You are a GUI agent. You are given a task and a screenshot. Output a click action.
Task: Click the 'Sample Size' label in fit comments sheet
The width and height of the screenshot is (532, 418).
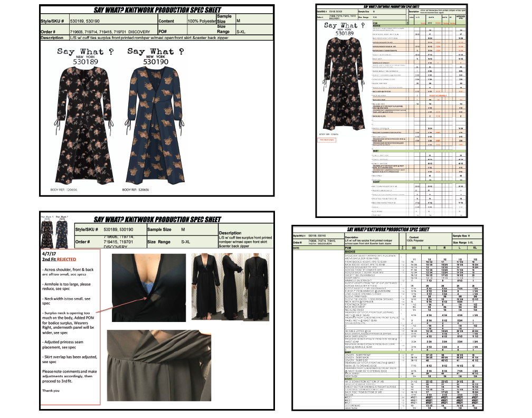159,230
